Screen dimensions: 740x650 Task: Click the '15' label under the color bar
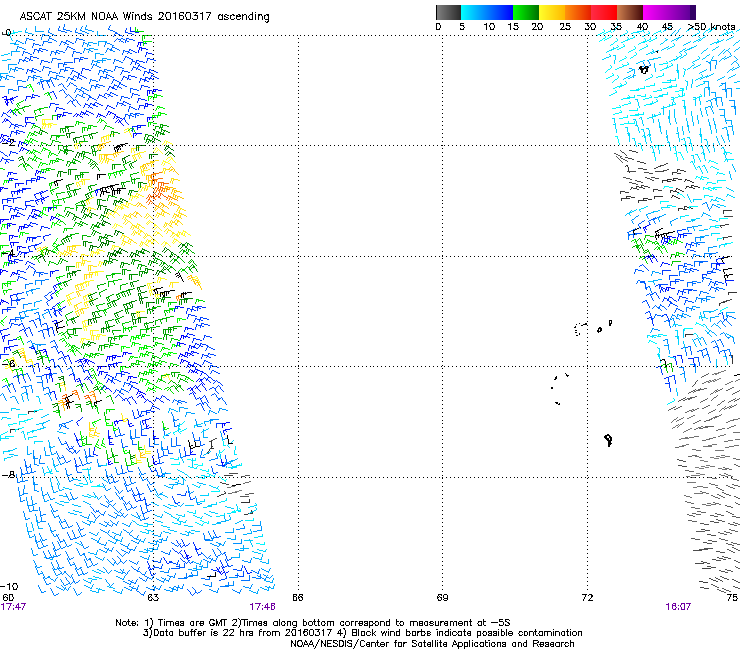pyautogui.click(x=513, y=27)
